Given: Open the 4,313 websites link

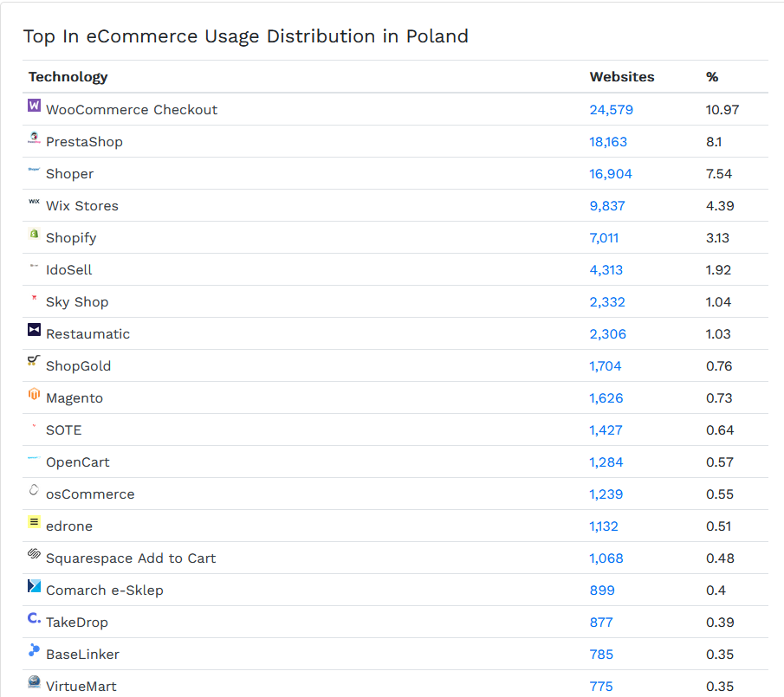Looking at the screenshot, I should point(606,270).
